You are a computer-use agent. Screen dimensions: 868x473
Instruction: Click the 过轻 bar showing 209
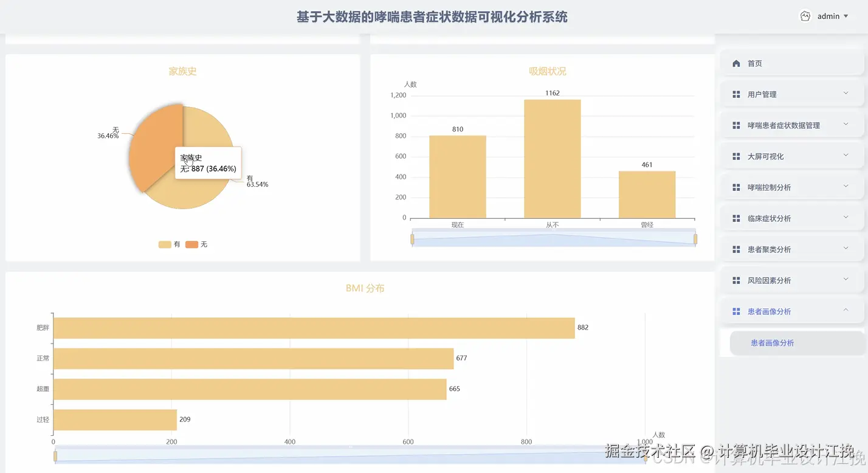115,420
